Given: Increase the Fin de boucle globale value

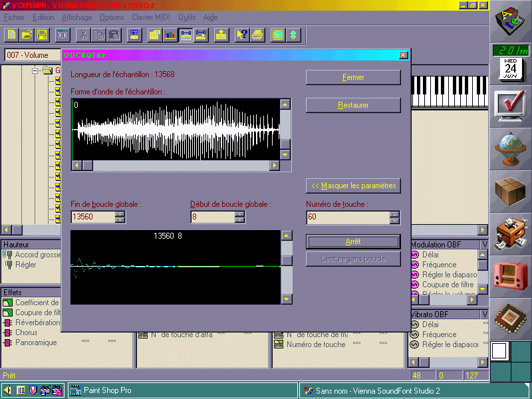Looking at the screenshot, I should (120, 214).
